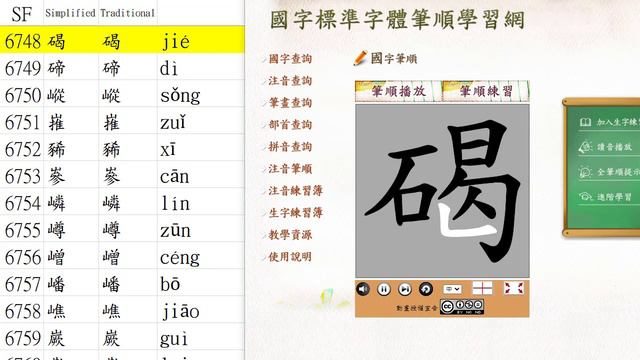Click the 碣 character animation canvas
Image resolution: width=640 pixels, height=360 pixels.
point(442,191)
